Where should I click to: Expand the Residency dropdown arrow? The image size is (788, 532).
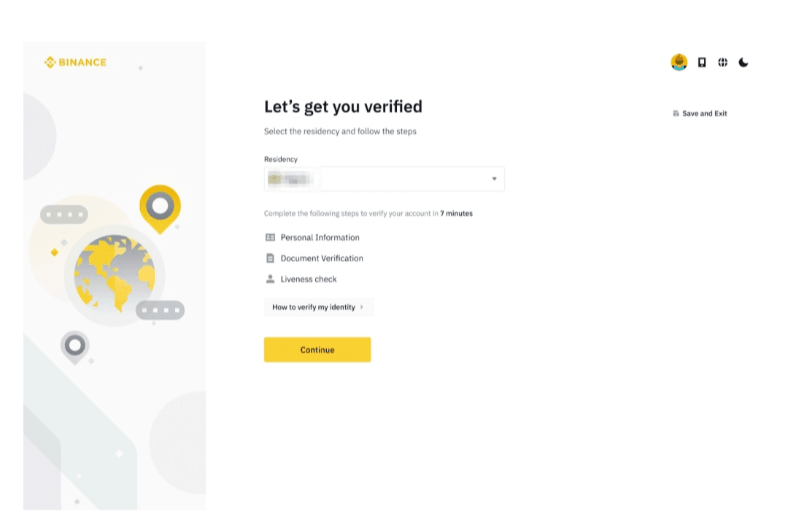[494, 179]
